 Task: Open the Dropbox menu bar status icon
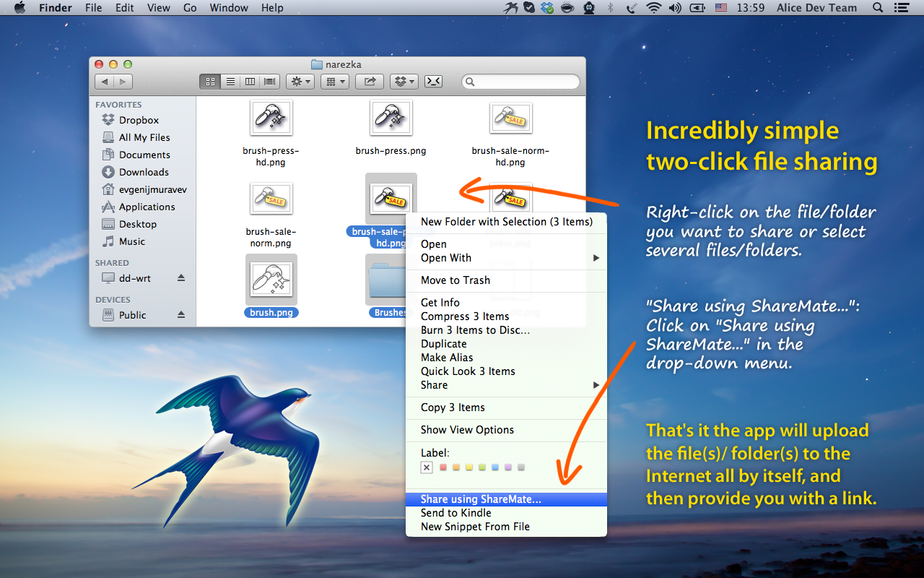pyautogui.click(x=548, y=8)
